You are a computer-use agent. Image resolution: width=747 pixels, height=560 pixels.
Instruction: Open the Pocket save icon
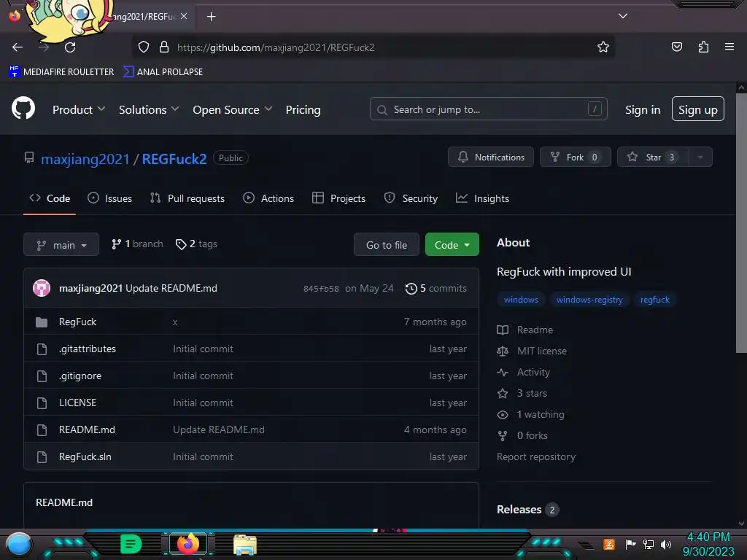pyautogui.click(x=676, y=47)
